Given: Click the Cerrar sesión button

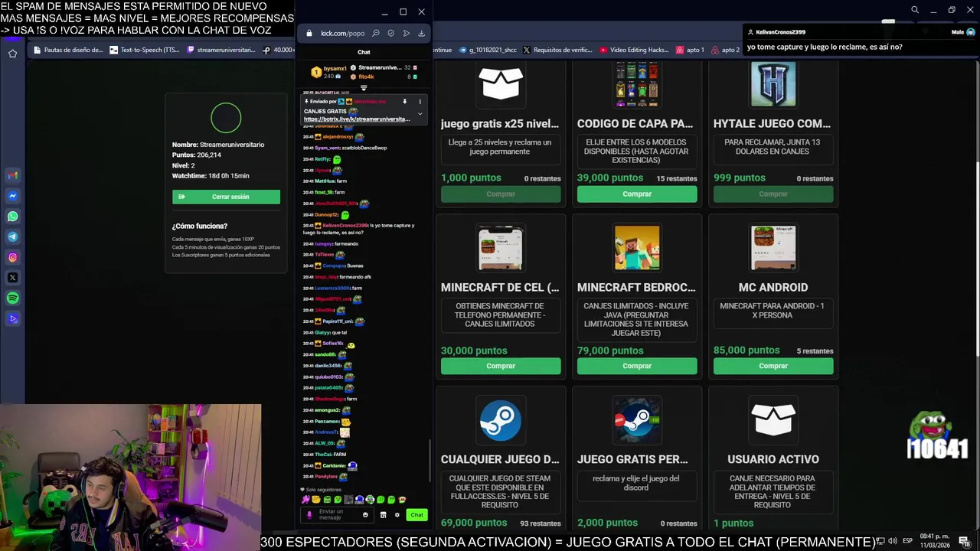Looking at the screenshot, I should tap(226, 197).
